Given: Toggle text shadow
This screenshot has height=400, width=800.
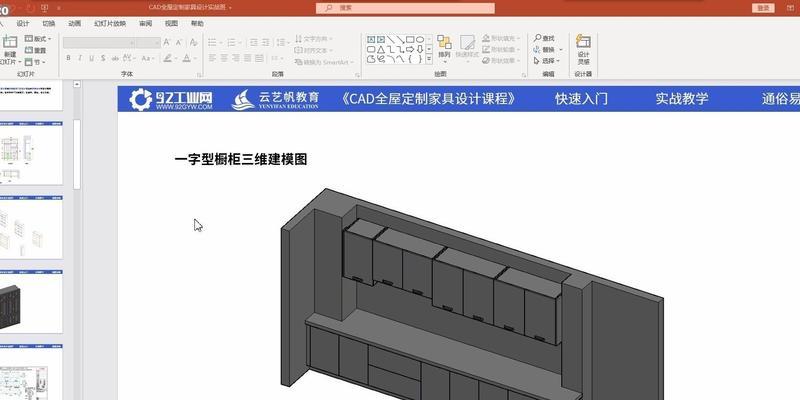Looking at the screenshot, I should 103,58.
